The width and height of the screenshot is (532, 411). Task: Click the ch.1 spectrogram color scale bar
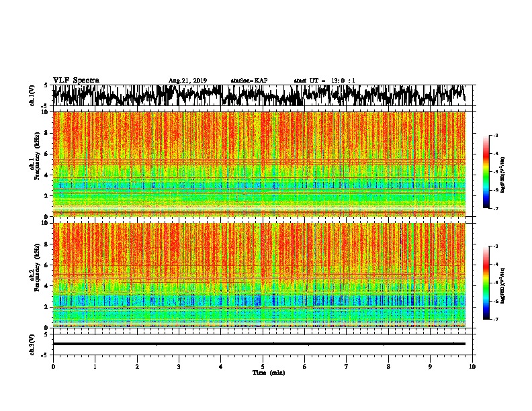tap(486, 172)
